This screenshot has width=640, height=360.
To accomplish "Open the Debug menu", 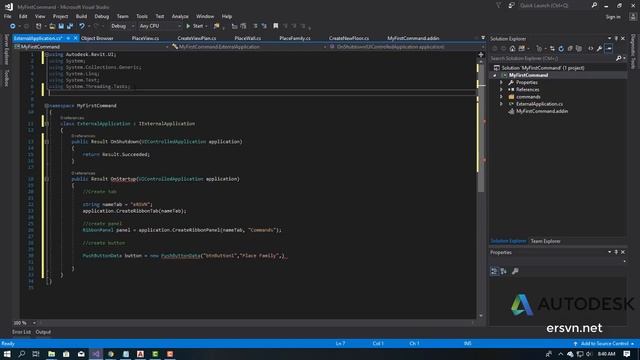I will point(102,17).
